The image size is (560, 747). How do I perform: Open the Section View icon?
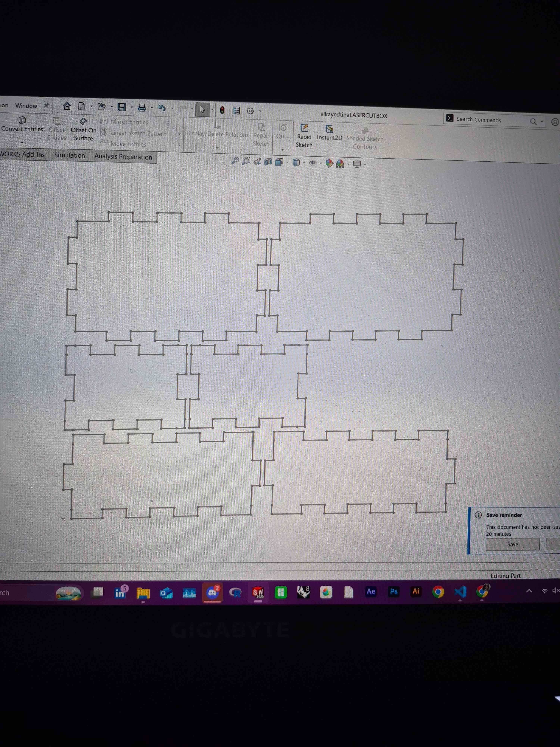tap(268, 162)
